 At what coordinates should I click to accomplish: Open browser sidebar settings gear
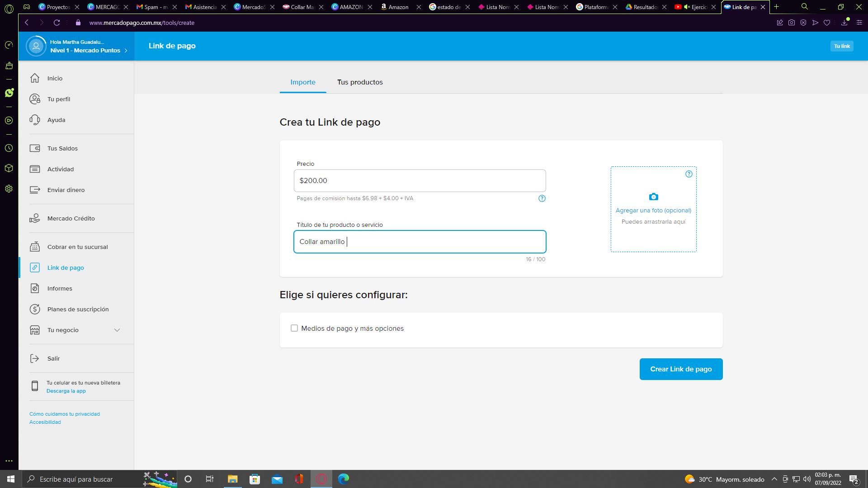point(9,189)
